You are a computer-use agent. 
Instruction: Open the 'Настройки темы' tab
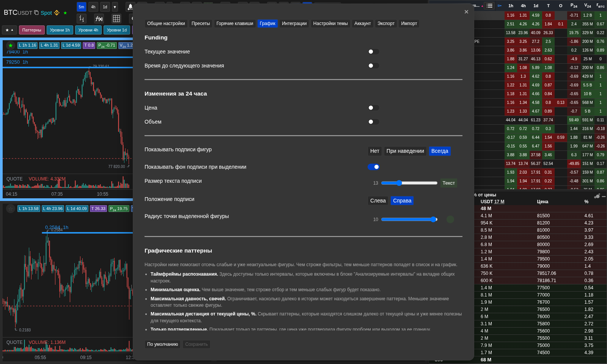point(330,24)
